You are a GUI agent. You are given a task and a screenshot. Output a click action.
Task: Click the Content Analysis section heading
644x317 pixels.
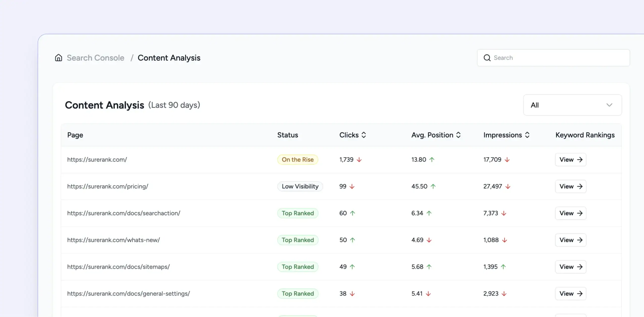pos(104,105)
